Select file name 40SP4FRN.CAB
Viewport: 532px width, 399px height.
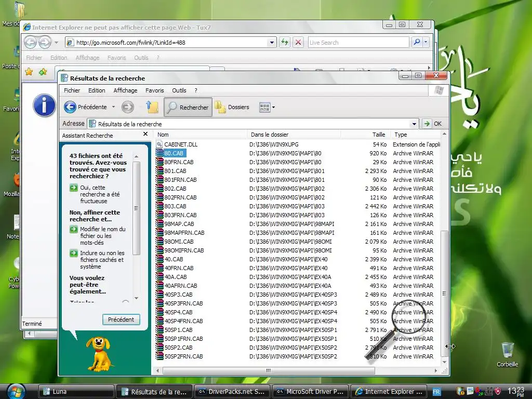(183, 321)
